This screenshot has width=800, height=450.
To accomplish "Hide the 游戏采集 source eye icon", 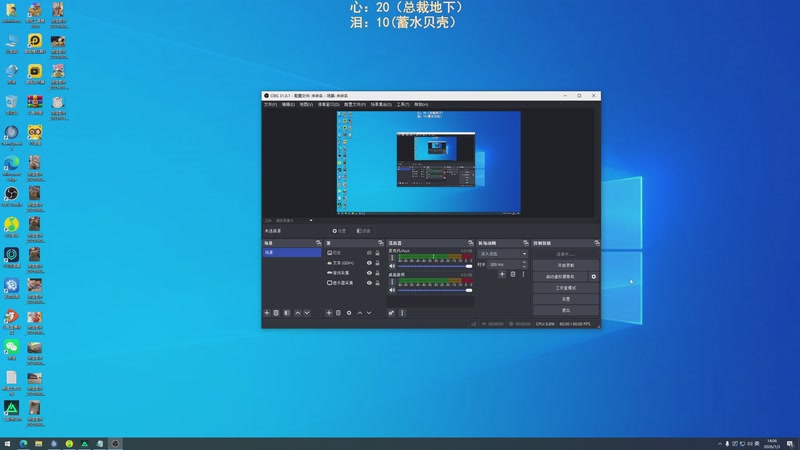I will [x=369, y=272].
